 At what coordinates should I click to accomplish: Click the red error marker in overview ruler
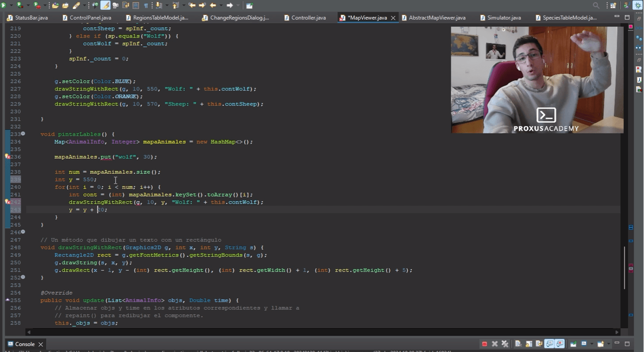coord(631,266)
